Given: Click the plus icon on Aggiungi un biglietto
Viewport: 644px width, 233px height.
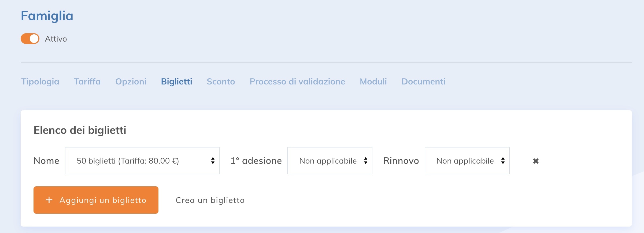Looking at the screenshot, I should 49,200.
